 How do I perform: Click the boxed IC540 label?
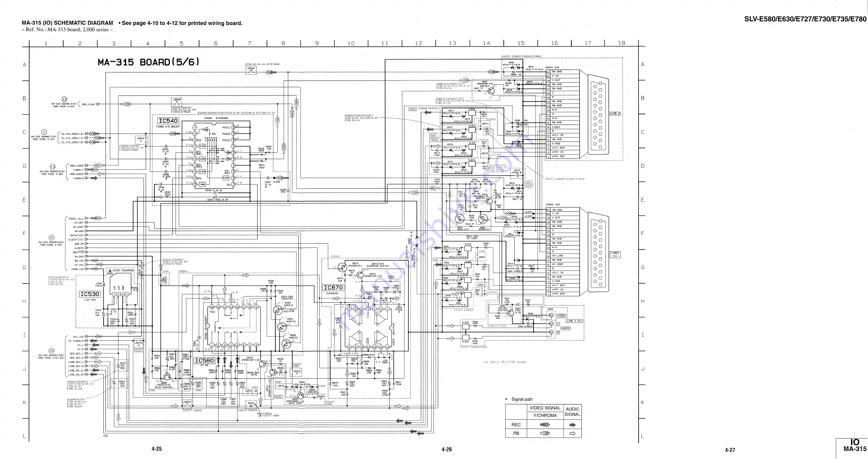[x=168, y=121]
